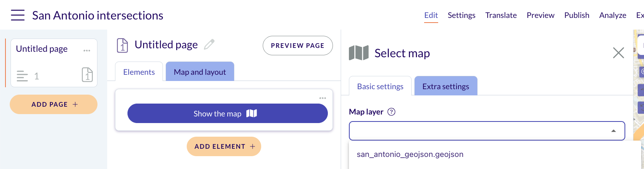Click the Untitled page heading text
644x169 pixels.
tap(166, 45)
